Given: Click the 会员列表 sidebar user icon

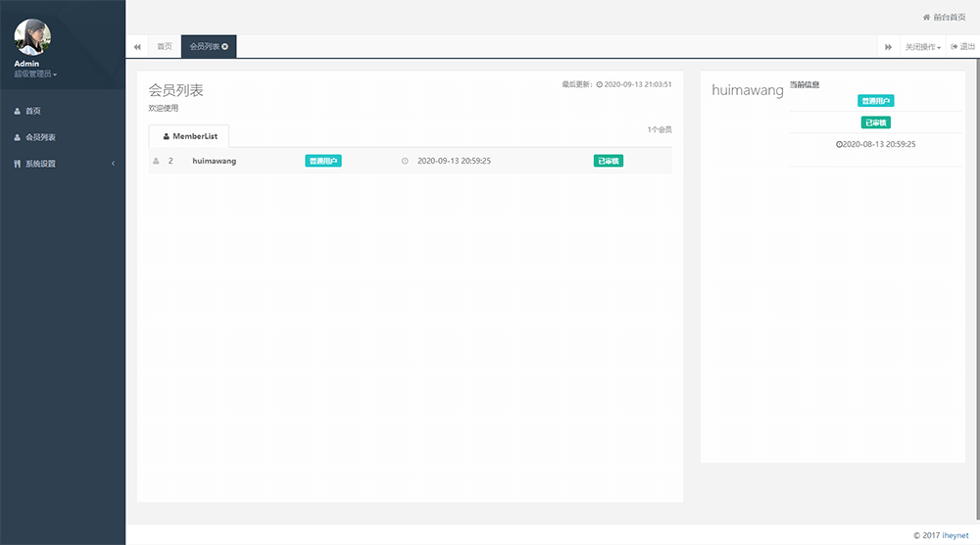Looking at the screenshot, I should click(x=17, y=137).
